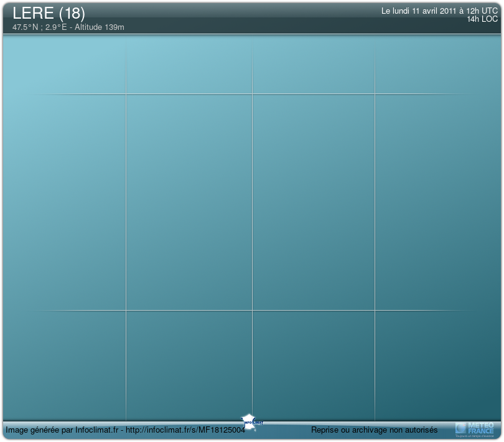The image size is (504, 442).
Task: Click the top-center grid line intersection
Action: tap(252, 94)
